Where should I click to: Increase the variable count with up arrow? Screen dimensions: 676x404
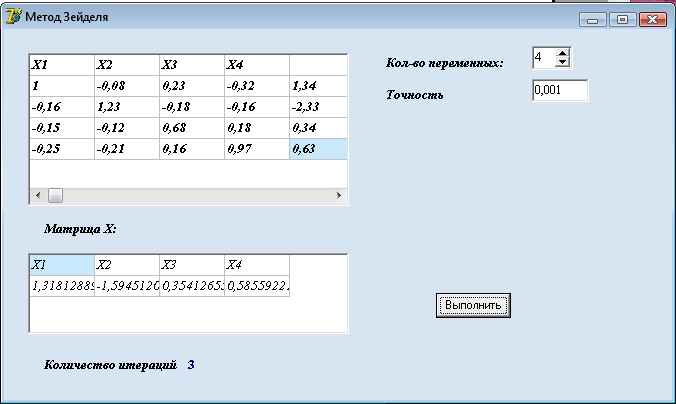[x=562, y=53]
